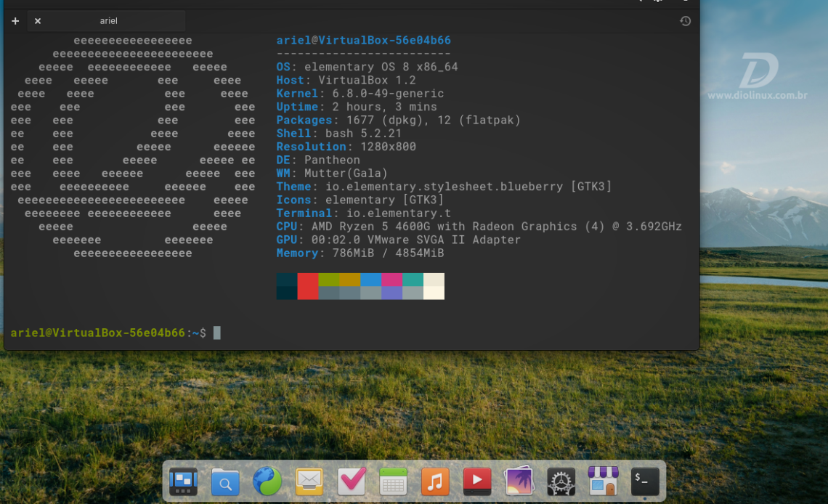This screenshot has width=828, height=504.
Task: Close the ariel terminal tab
Action: [38, 21]
